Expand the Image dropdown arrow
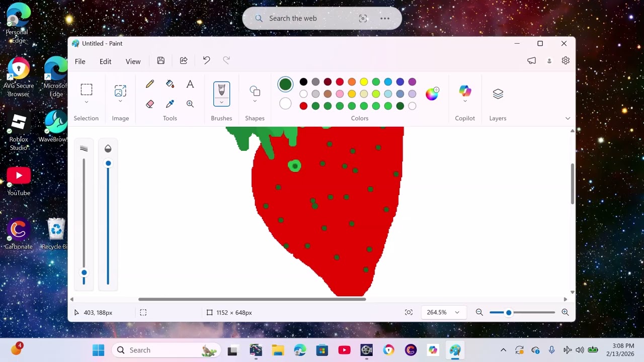Screen dimensions: 644x362 point(120,102)
